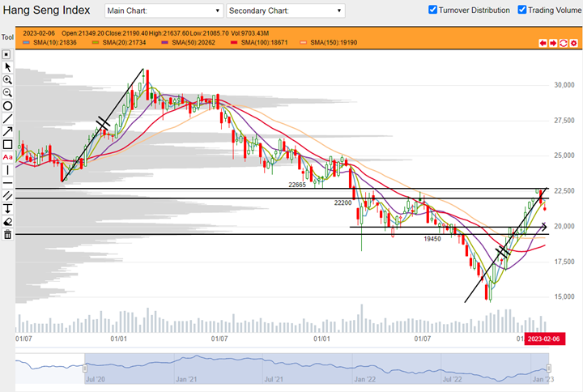Click the 17,500 axis label

point(564,262)
